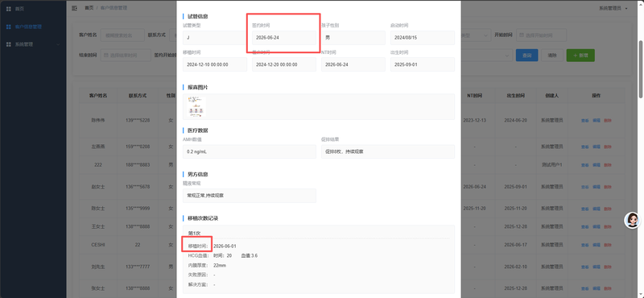Click the page vertical scrollbar thumb
644x298 pixels.
(x=641, y=69)
